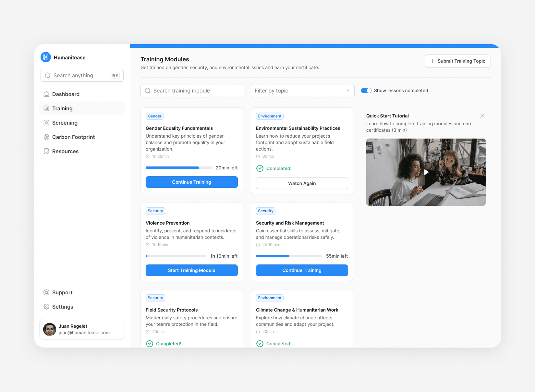Continue Training for Gender Equality Fundamentals
535x392 pixels.
(x=192, y=182)
